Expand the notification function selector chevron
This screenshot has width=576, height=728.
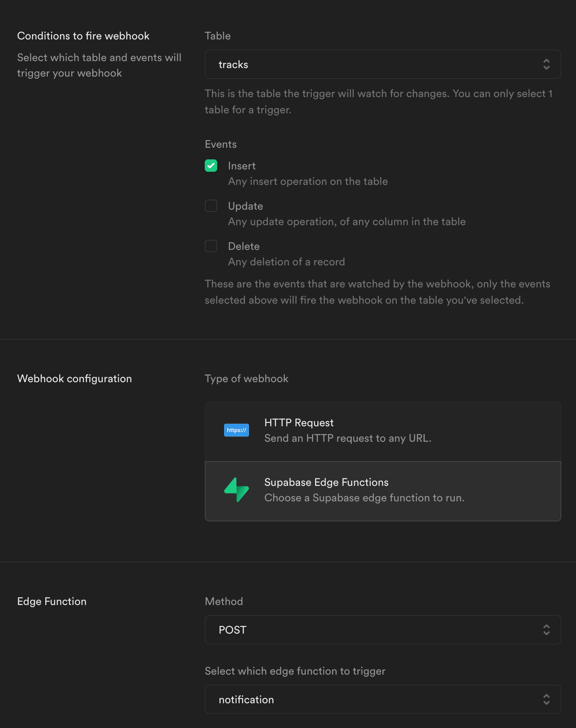click(546, 700)
